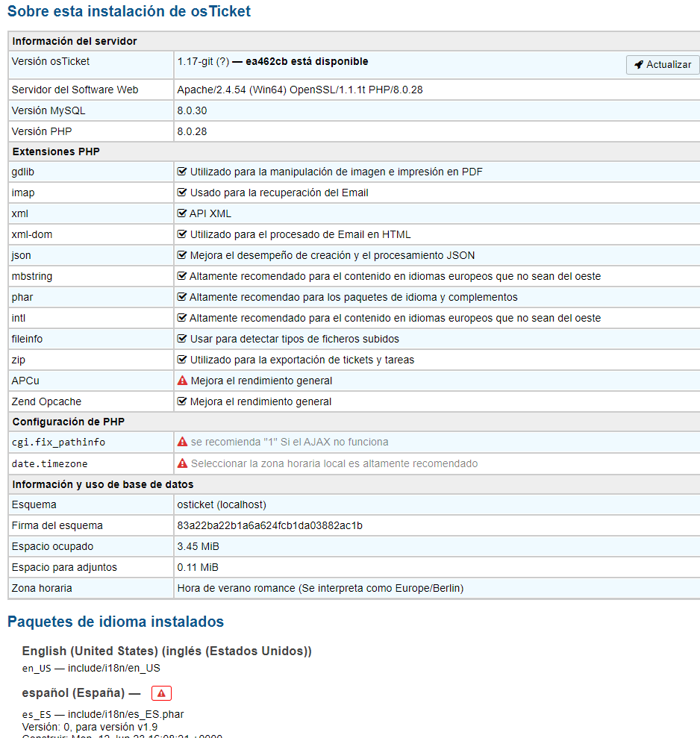Click the Actualizar update button
The image size is (700, 738).
coord(663,65)
